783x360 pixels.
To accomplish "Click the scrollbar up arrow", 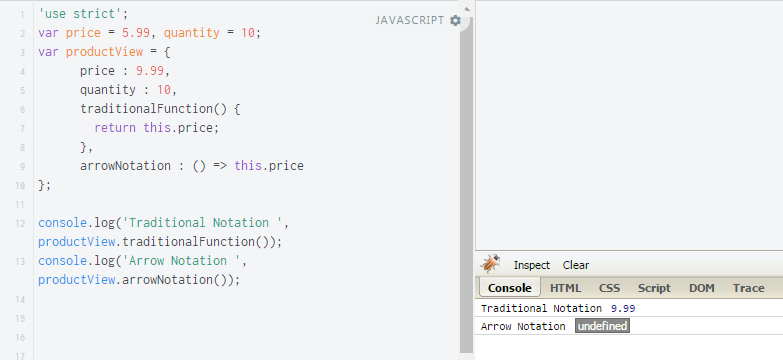I will click(x=466, y=8).
